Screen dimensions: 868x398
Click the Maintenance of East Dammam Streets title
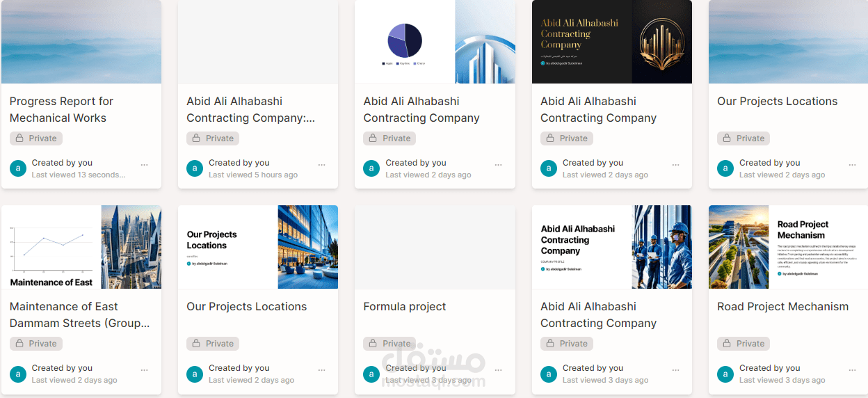click(79, 315)
